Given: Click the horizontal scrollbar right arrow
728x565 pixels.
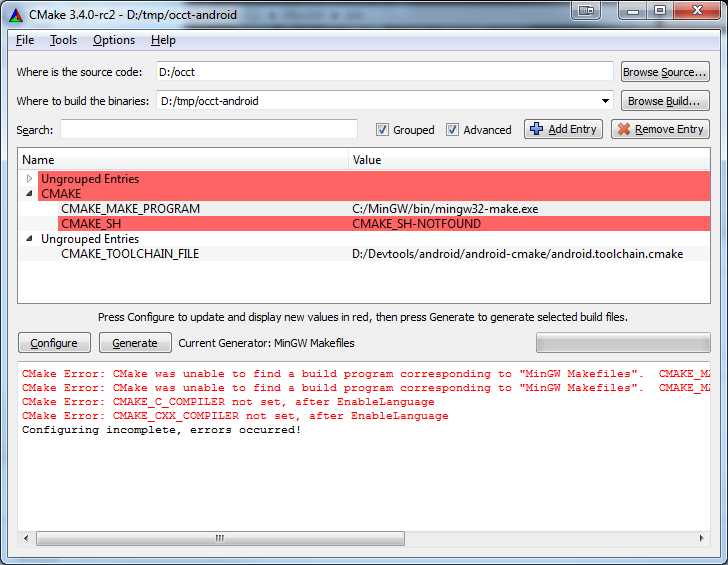Looking at the screenshot, I should 701,538.
